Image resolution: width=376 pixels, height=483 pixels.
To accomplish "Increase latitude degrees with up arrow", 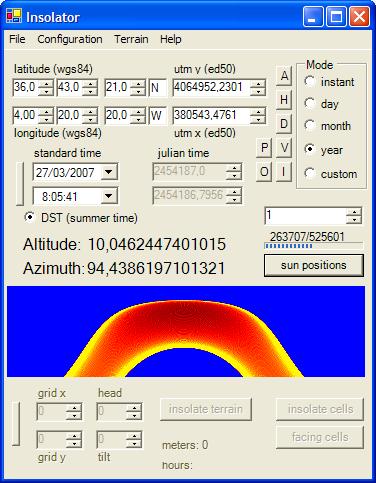I will pyautogui.click(x=46, y=84).
